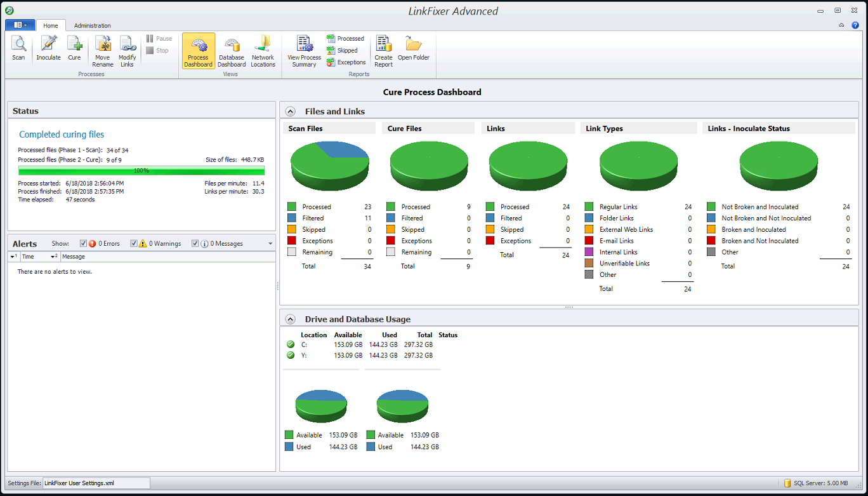Click the disabled Pause button
The image size is (868, 496).
point(159,39)
